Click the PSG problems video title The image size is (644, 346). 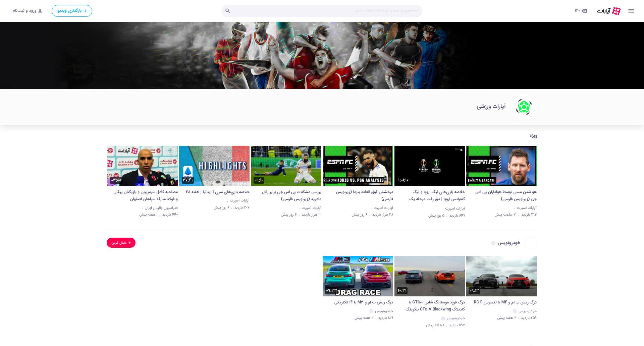pos(292,195)
